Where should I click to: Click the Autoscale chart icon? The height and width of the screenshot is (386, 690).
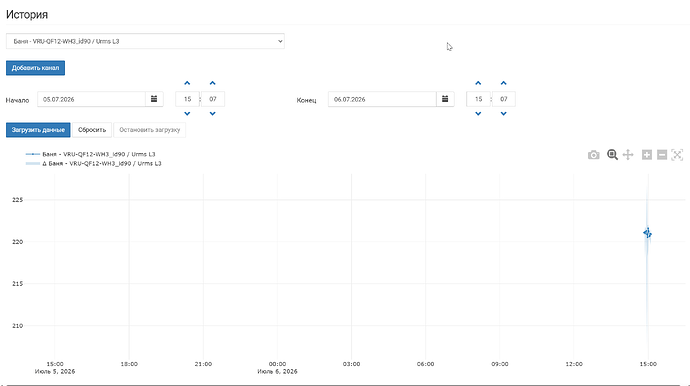[677, 155]
